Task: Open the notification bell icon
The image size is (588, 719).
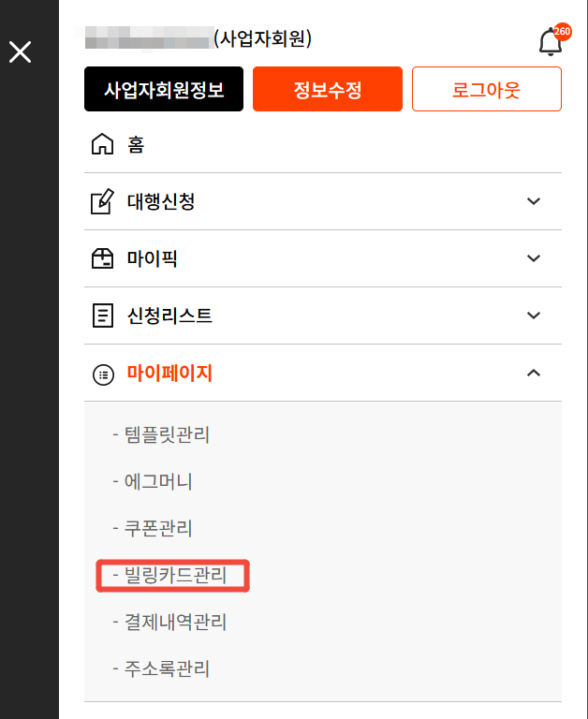Action: coord(550,42)
